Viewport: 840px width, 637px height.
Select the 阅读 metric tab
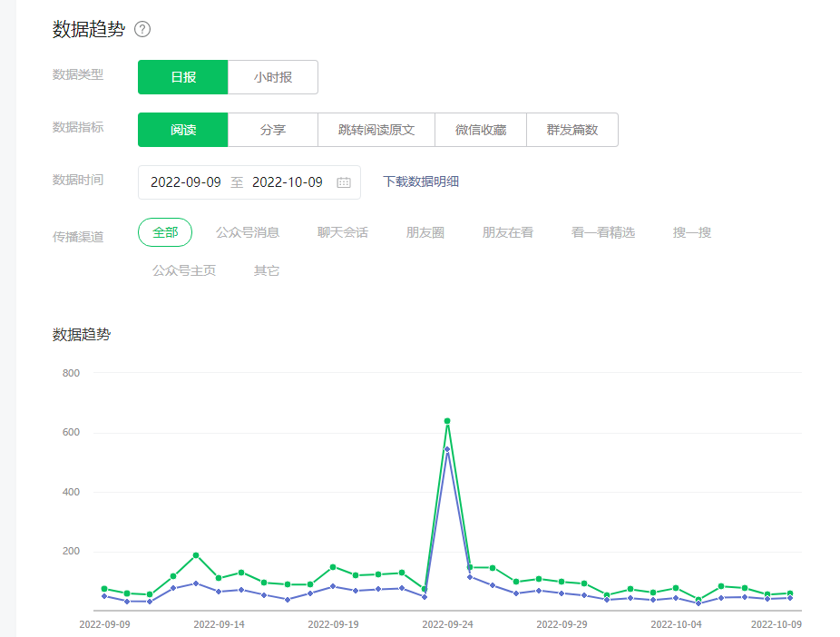click(x=182, y=130)
